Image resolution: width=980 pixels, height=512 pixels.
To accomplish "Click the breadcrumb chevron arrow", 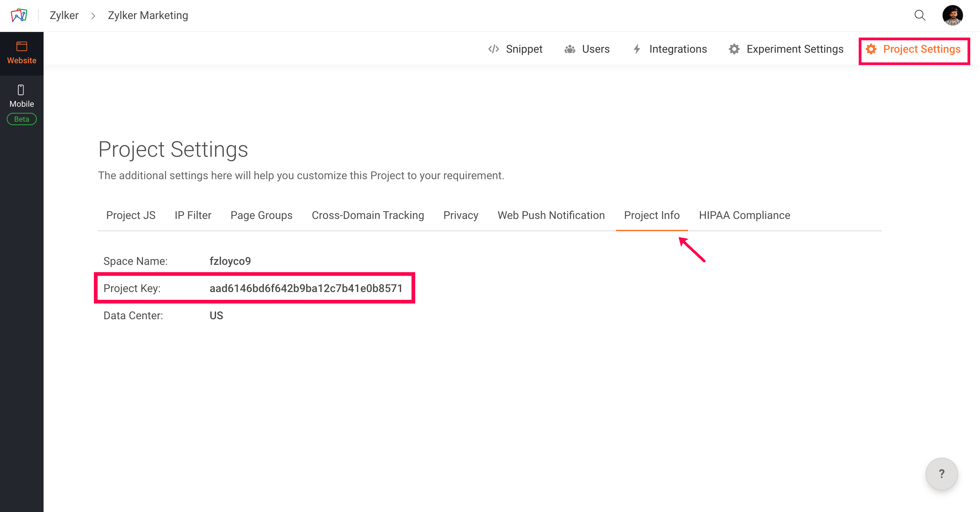I will (93, 16).
